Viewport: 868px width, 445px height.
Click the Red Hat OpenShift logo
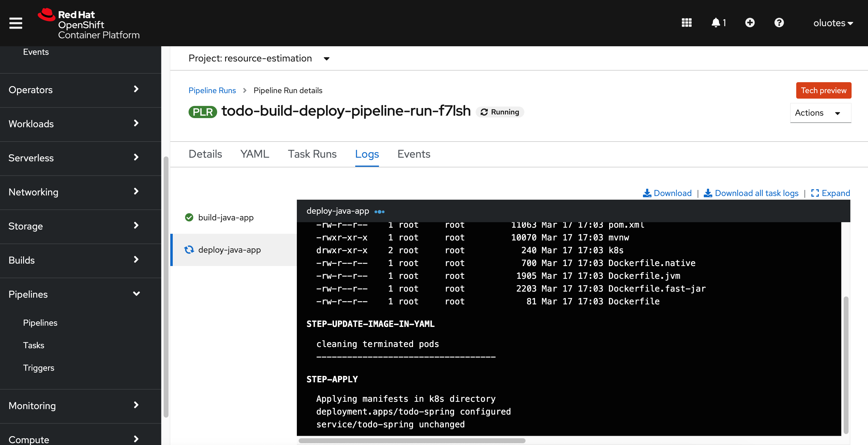click(x=88, y=24)
